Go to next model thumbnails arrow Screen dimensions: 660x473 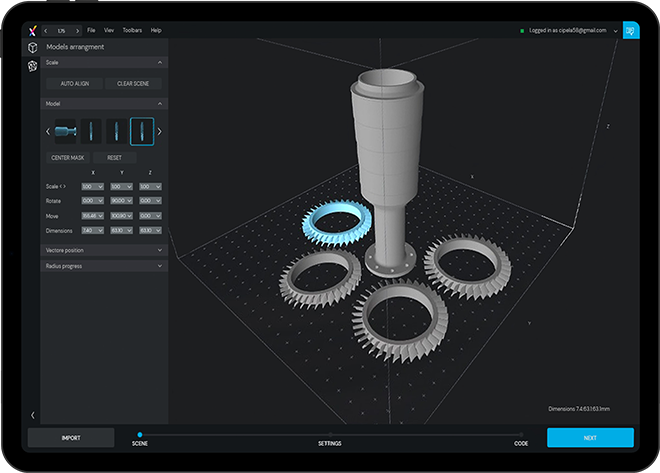point(160,131)
